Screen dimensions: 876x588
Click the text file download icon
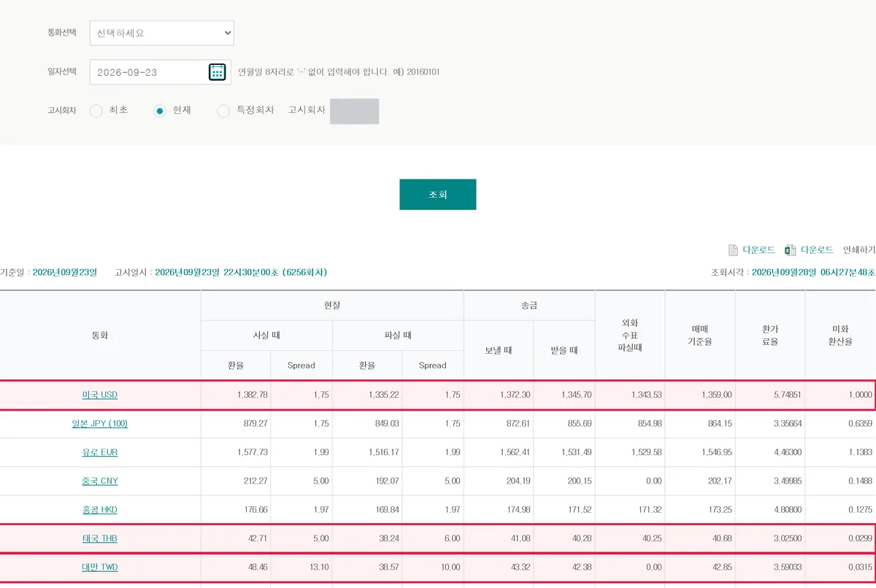pyautogui.click(x=733, y=250)
